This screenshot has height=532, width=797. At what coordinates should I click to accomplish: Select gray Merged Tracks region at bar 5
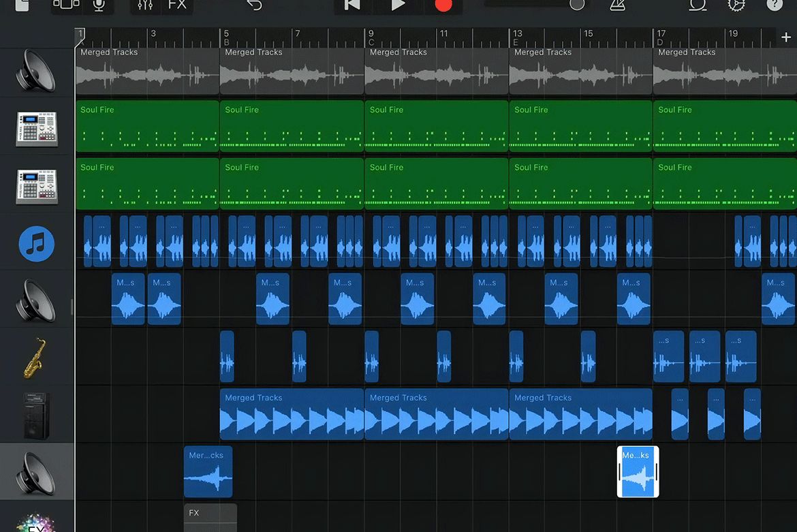(x=292, y=71)
